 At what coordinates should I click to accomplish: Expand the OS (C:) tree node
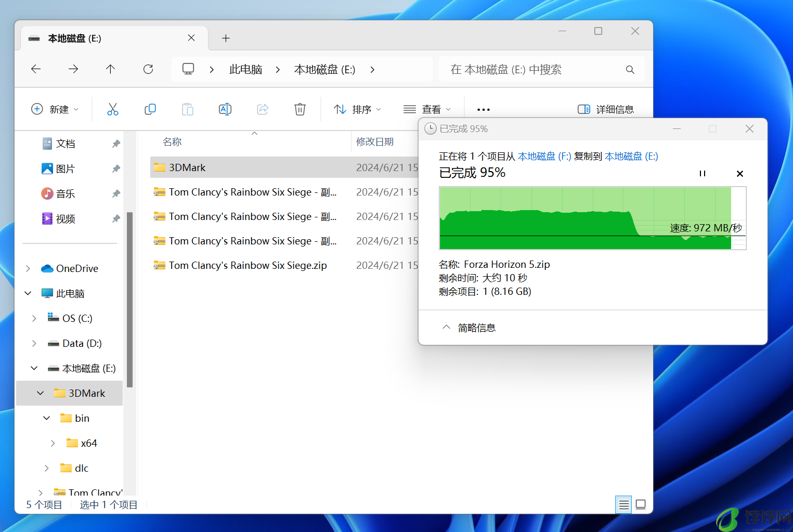(34, 318)
